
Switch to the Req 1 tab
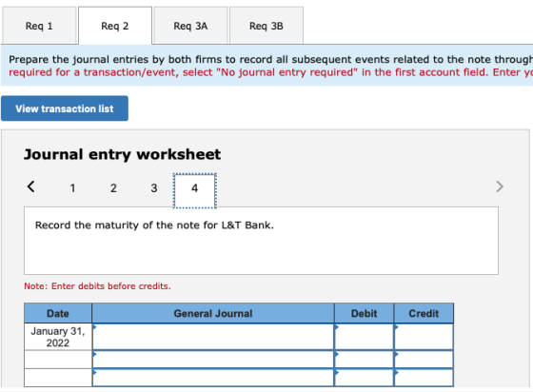[x=39, y=26]
